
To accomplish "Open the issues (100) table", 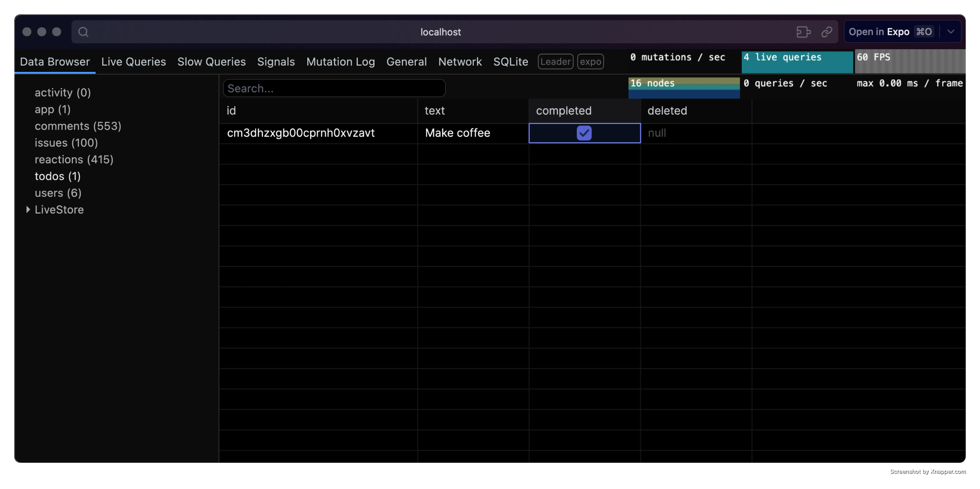I will [x=66, y=143].
